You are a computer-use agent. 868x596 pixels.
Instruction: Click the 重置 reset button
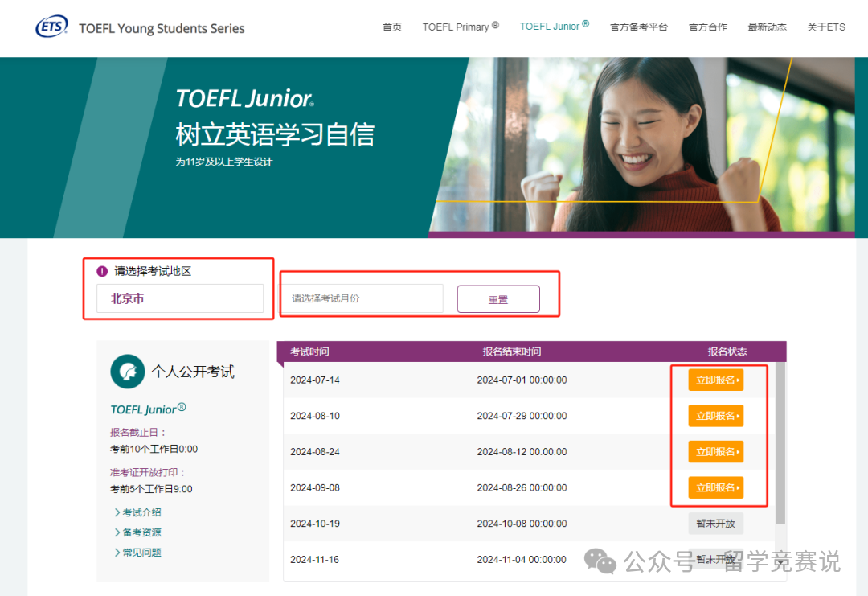point(498,299)
